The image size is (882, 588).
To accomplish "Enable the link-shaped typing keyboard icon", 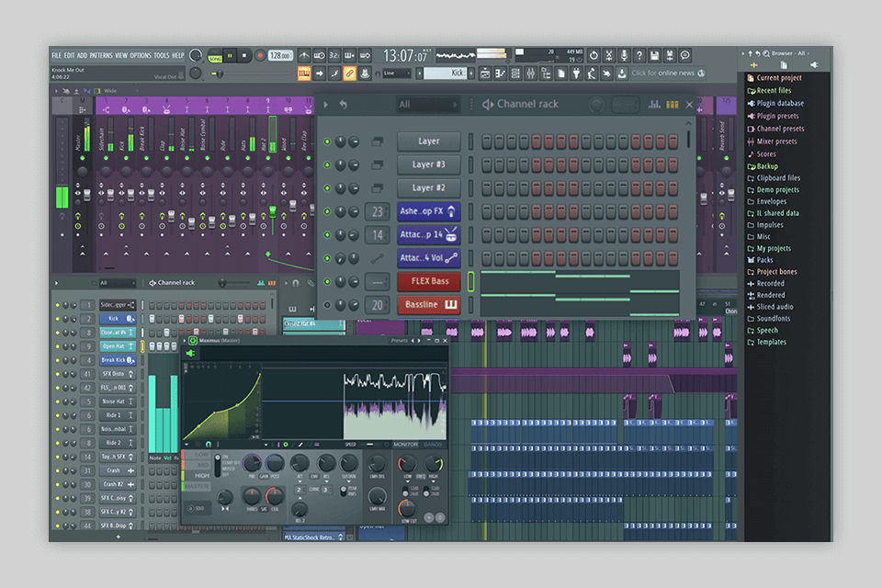I will tap(348, 73).
